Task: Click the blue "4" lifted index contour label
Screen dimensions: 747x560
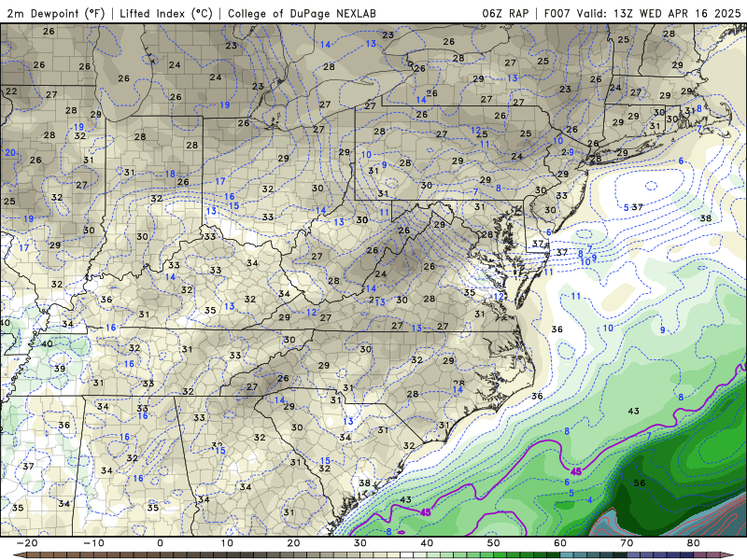Action: point(590,500)
